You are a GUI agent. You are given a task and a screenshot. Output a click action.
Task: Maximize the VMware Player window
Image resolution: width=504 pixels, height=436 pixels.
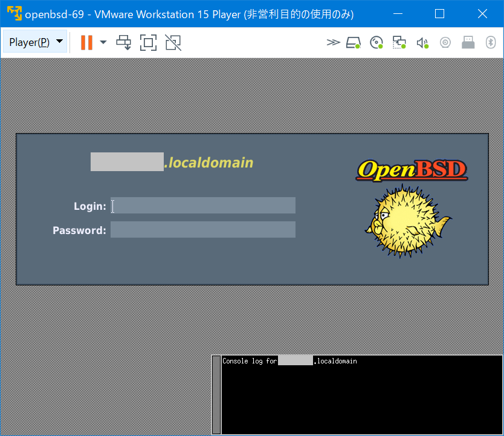(x=439, y=13)
